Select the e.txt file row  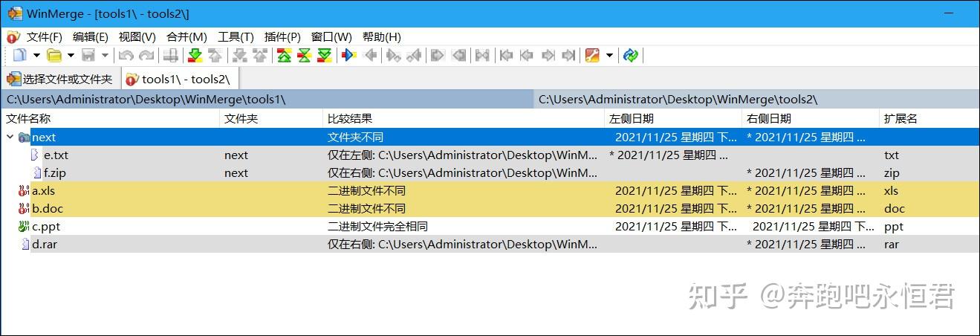[x=490, y=155]
